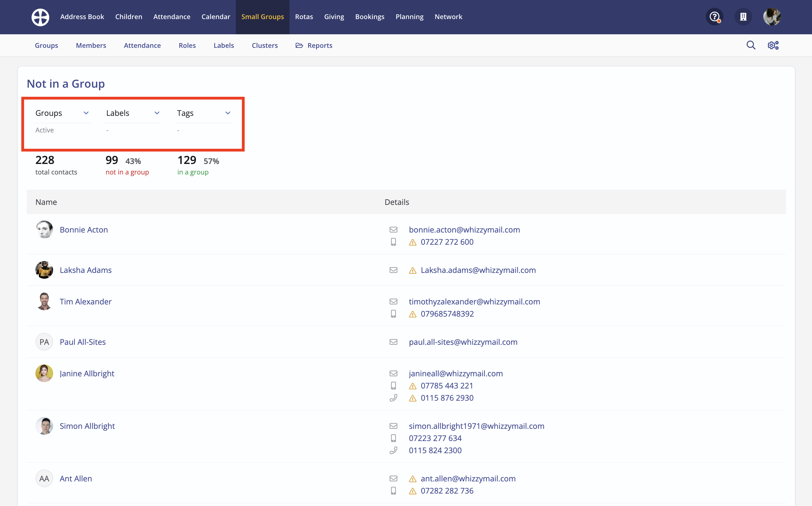
Task: Open the help question mark icon
Action: (x=714, y=17)
